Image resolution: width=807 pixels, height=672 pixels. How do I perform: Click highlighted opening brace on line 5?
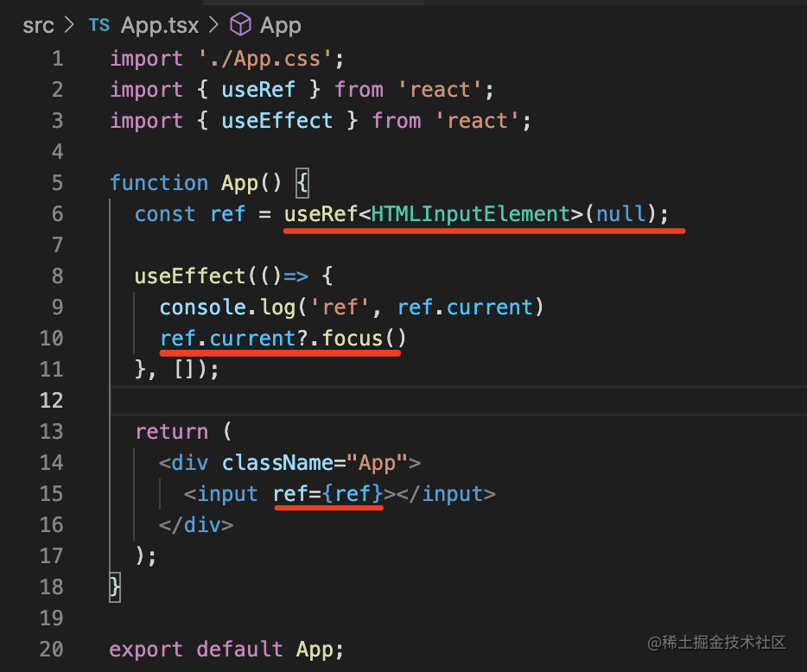302,183
